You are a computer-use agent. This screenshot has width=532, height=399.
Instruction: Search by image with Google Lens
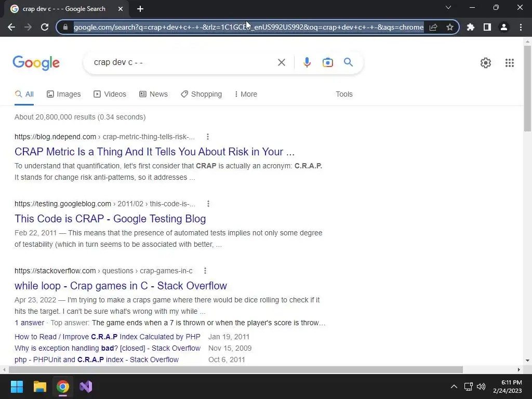coord(327,62)
